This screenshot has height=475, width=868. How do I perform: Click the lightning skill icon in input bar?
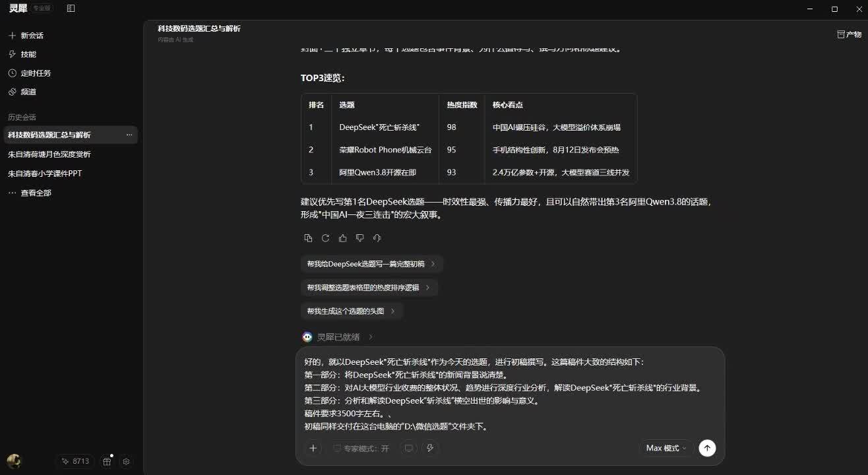[430, 448]
